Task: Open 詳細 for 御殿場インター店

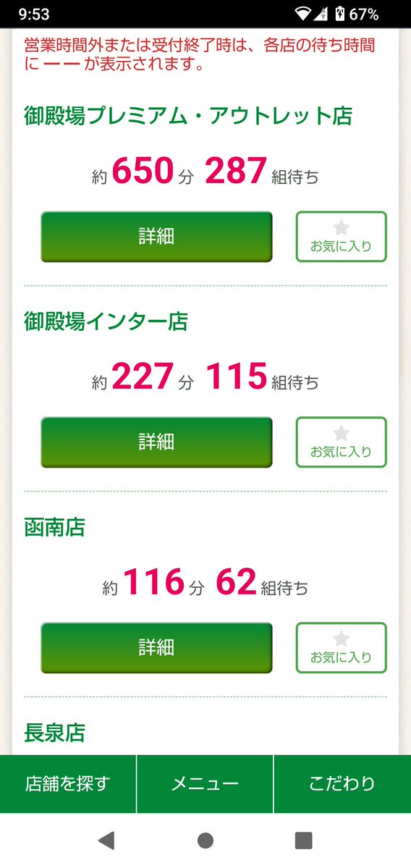Action: tap(156, 442)
